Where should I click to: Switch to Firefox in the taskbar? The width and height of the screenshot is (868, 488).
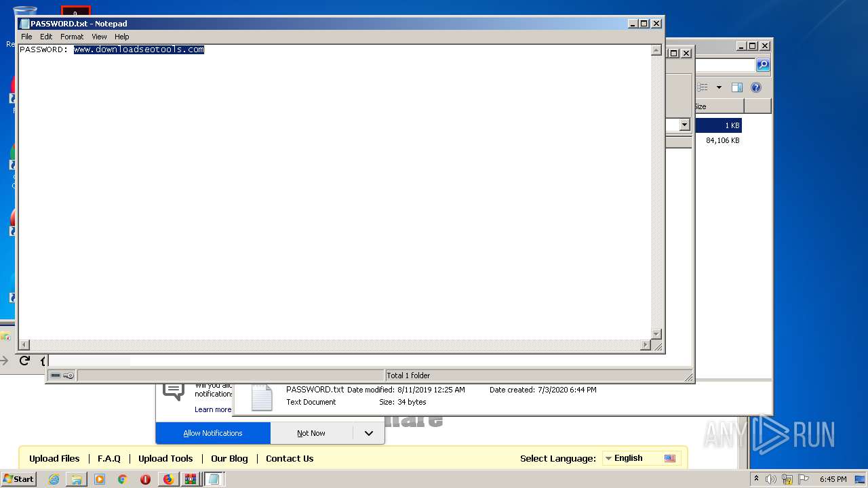pos(168,479)
